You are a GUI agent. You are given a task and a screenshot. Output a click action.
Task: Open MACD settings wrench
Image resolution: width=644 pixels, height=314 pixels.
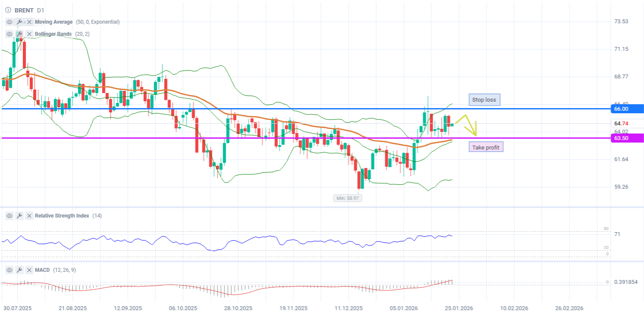19,270
